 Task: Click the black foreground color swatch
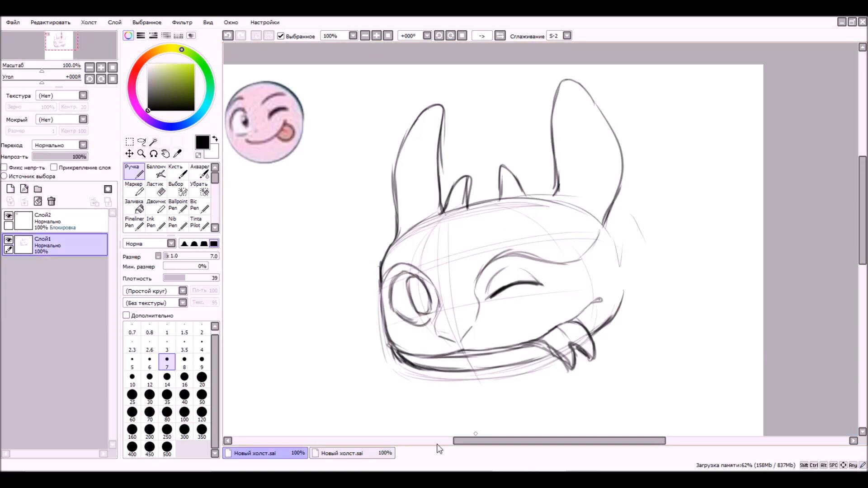click(x=202, y=142)
